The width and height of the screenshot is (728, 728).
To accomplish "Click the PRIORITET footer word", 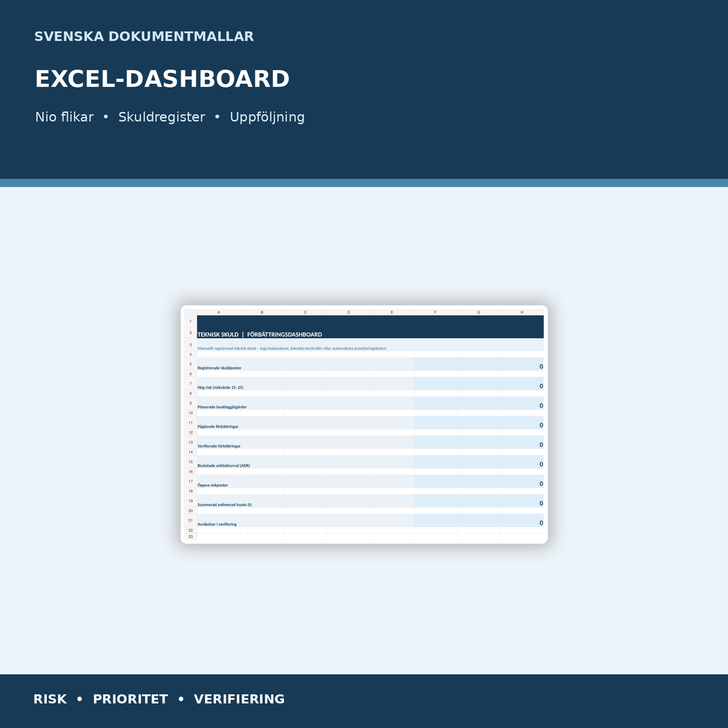I will [x=130, y=699].
